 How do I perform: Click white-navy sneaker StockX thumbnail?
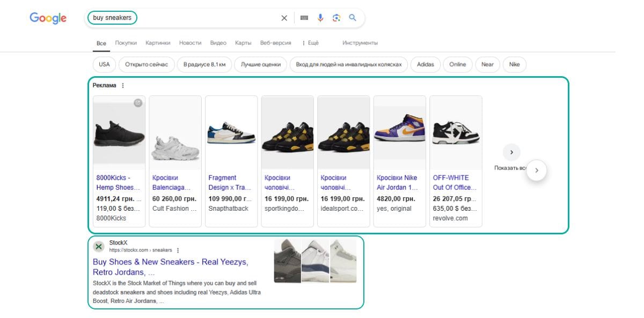click(315, 261)
